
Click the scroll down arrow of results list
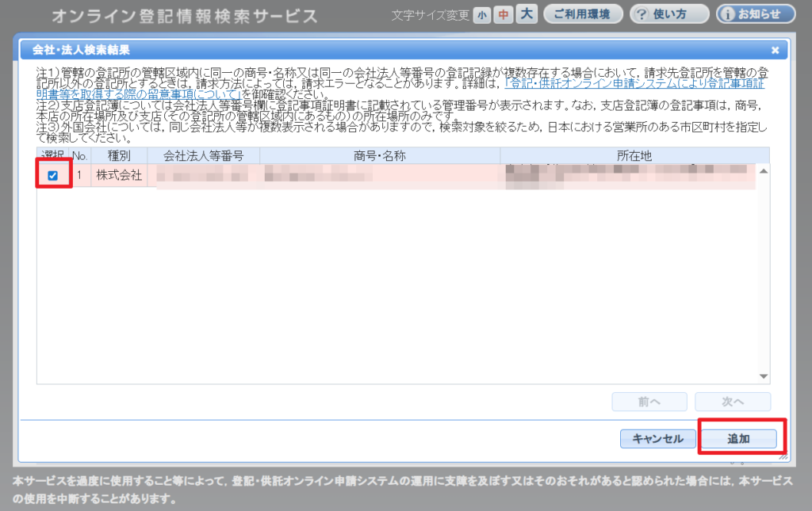(764, 377)
